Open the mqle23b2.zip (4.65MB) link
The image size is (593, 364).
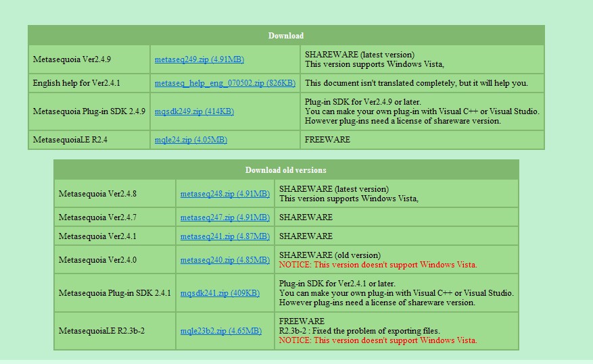pos(220,331)
